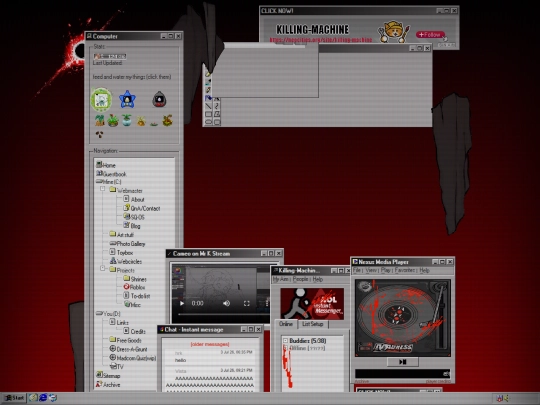Image resolution: width=540 pixels, height=405 pixels.
Task: Open Favorites menu in Nexus Media Player
Action: coord(405,270)
